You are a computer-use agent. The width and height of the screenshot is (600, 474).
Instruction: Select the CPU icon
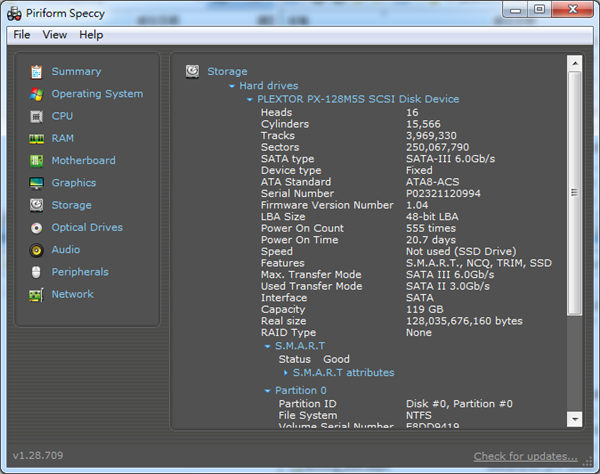click(x=37, y=116)
